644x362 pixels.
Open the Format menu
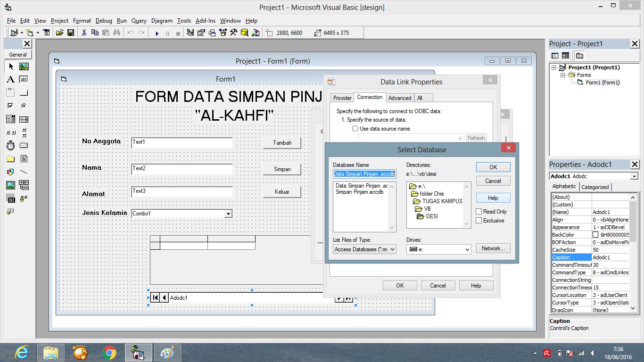coord(82,21)
